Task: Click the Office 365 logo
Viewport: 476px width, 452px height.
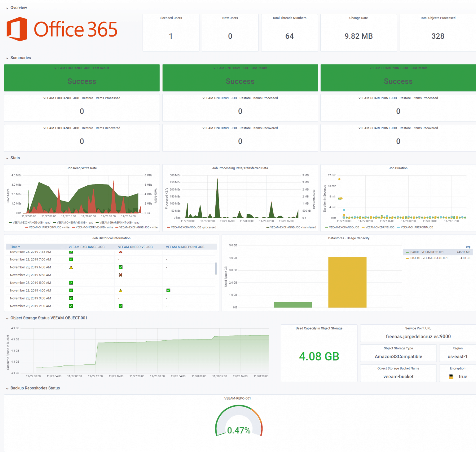Action: pyautogui.click(x=62, y=29)
